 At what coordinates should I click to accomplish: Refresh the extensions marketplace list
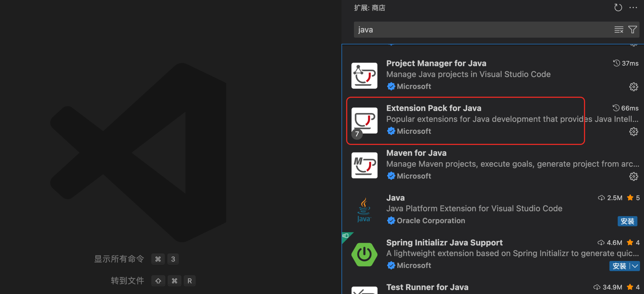[618, 8]
